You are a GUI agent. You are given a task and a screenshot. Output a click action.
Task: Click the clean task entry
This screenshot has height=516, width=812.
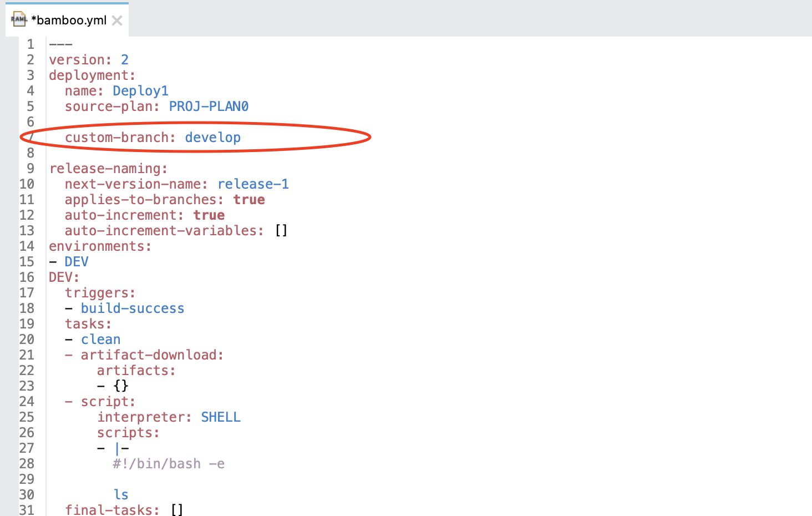pos(101,340)
